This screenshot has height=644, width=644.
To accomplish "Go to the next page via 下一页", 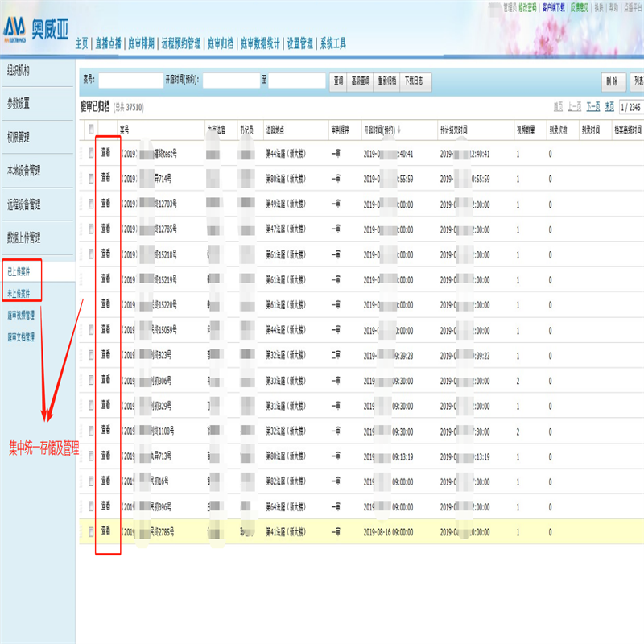I will [x=593, y=107].
